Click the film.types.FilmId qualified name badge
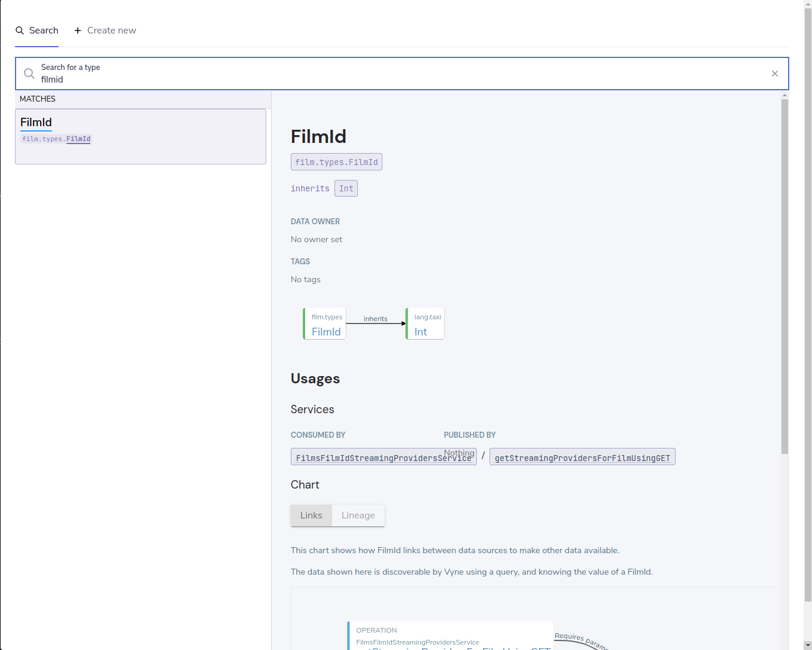Screen dimensions: 812x650 tap(336, 162)
